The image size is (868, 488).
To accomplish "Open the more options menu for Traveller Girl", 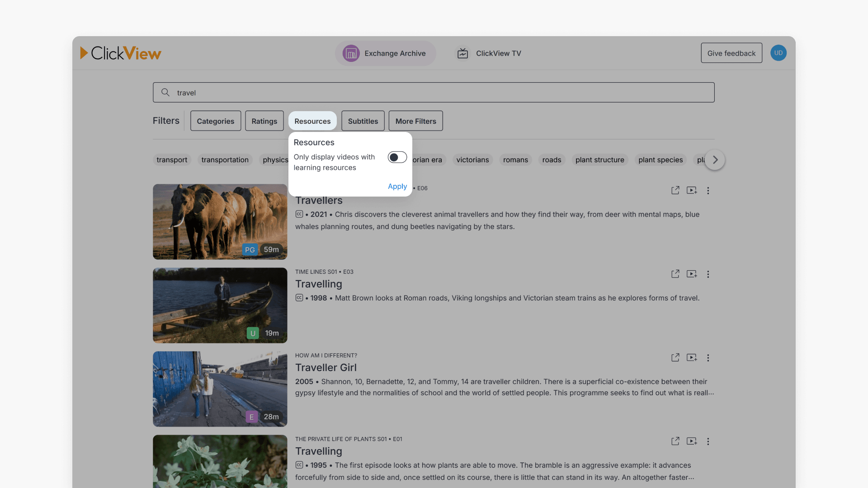I will point(708,358).
